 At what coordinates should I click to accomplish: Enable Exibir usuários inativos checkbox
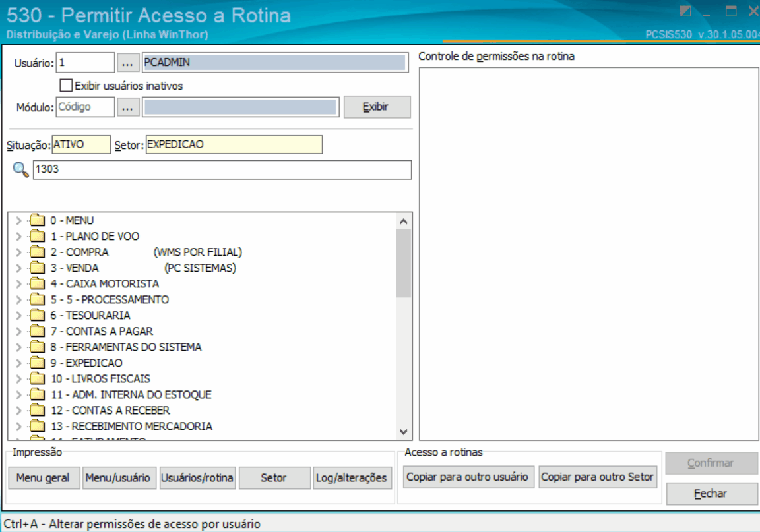66,85
